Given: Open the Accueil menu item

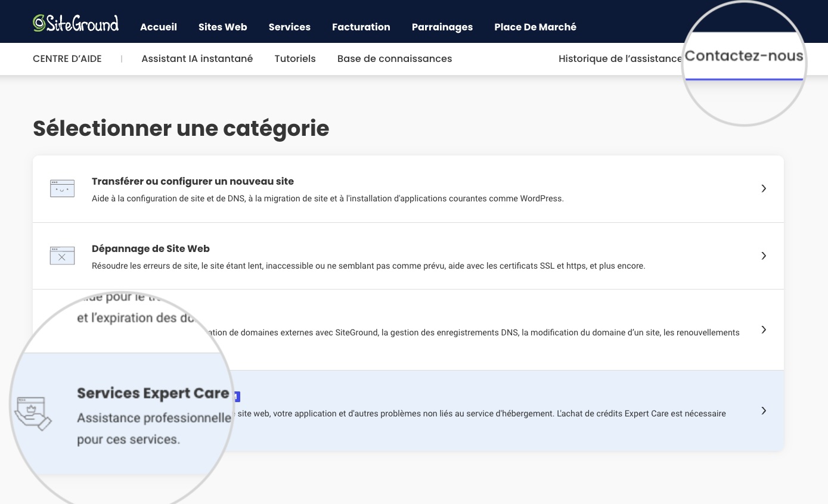Looking at the screenshot, I should tap(159, 27).
